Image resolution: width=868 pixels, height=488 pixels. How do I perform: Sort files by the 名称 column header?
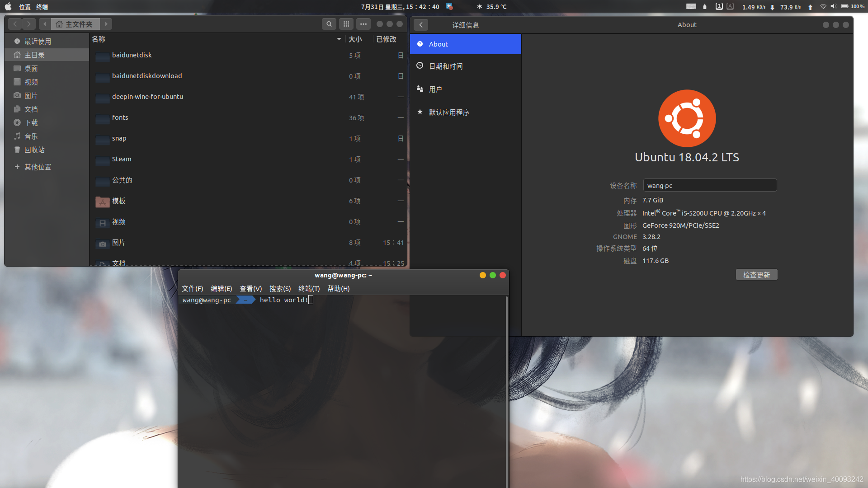tap(217, 39)
